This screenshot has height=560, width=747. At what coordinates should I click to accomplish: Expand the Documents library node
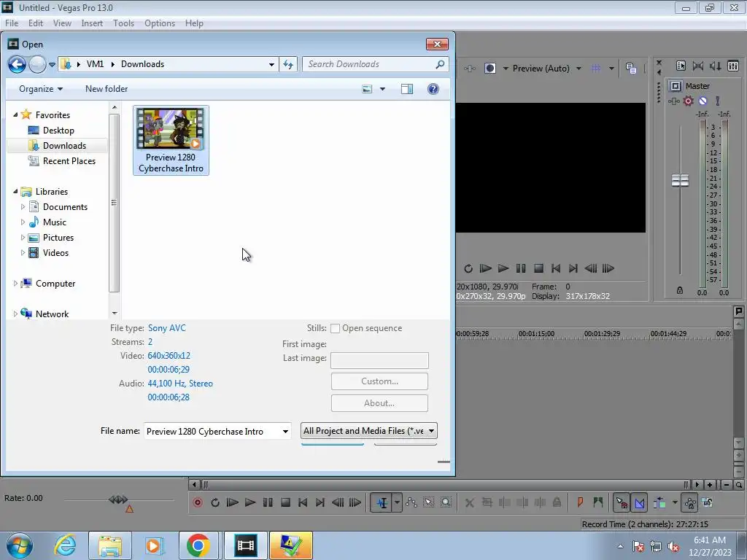point(23,206)
